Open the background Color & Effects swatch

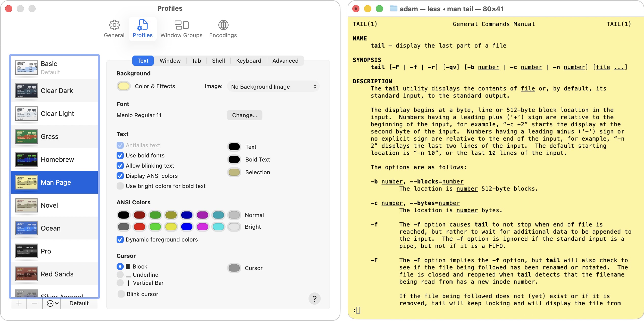coord(124,86)
